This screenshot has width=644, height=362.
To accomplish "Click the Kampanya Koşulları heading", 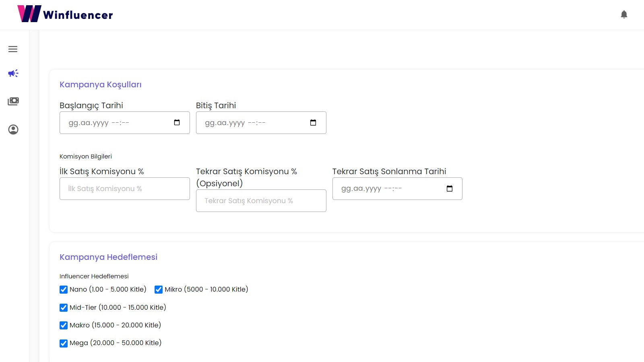I will (101, 84).
